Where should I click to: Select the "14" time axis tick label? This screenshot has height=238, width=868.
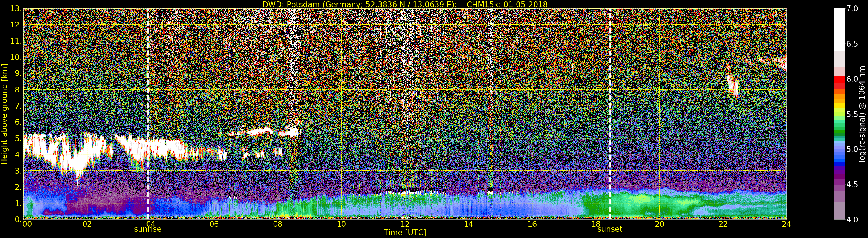click(x=468, y=224)
